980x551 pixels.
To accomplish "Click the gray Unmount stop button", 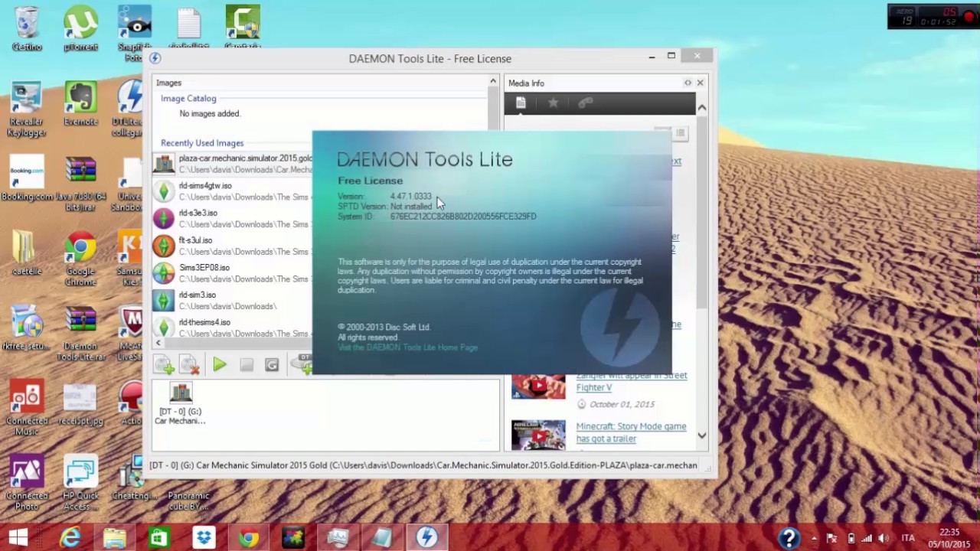I will [x=246, y=365].
